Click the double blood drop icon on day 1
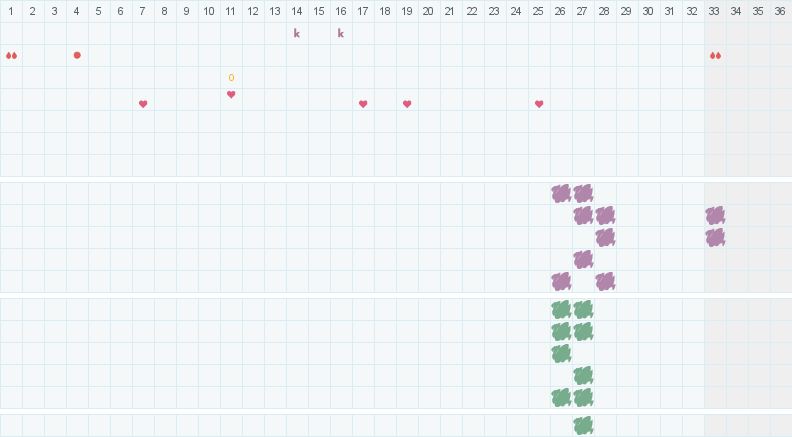Viewport: 792px width, 437px height. [x=11, y=56]
